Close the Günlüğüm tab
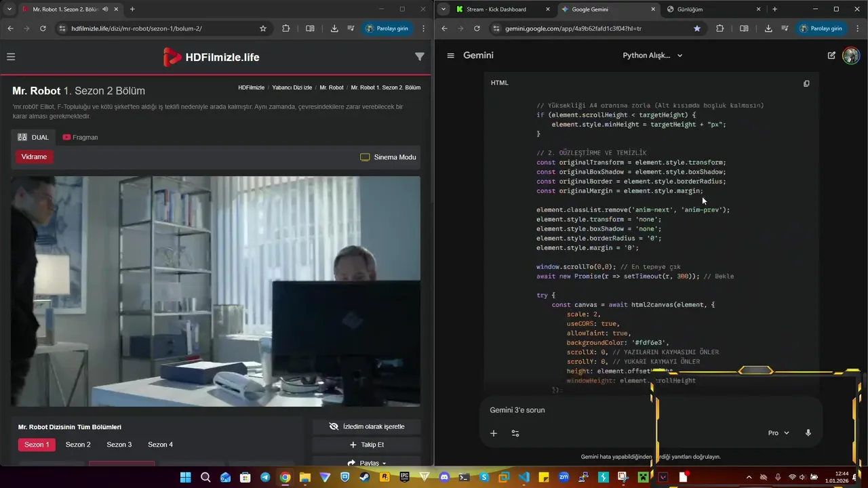Image resolution: width=868 pixels, height=488 pixels. tap(758, 9)
